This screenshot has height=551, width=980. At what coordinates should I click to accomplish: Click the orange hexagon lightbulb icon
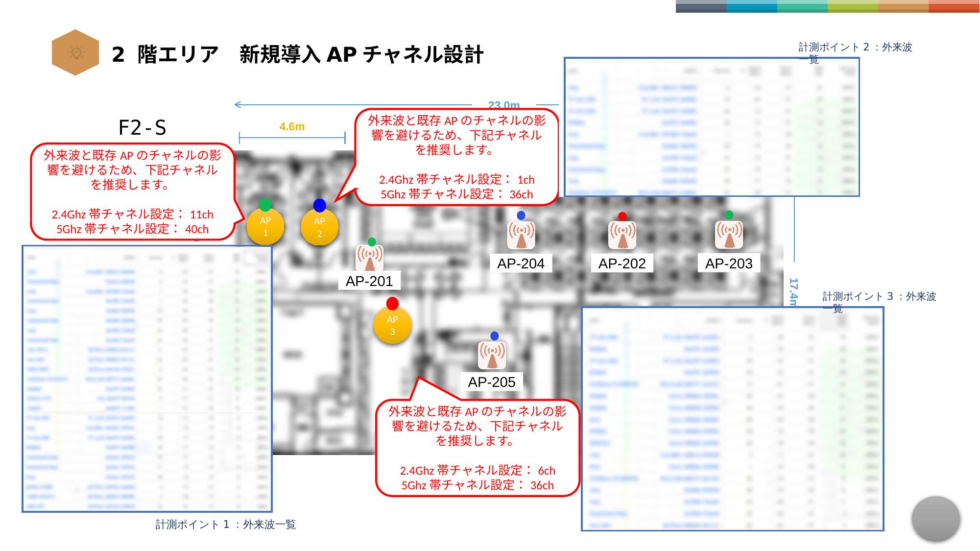click(x=75, y=52)
